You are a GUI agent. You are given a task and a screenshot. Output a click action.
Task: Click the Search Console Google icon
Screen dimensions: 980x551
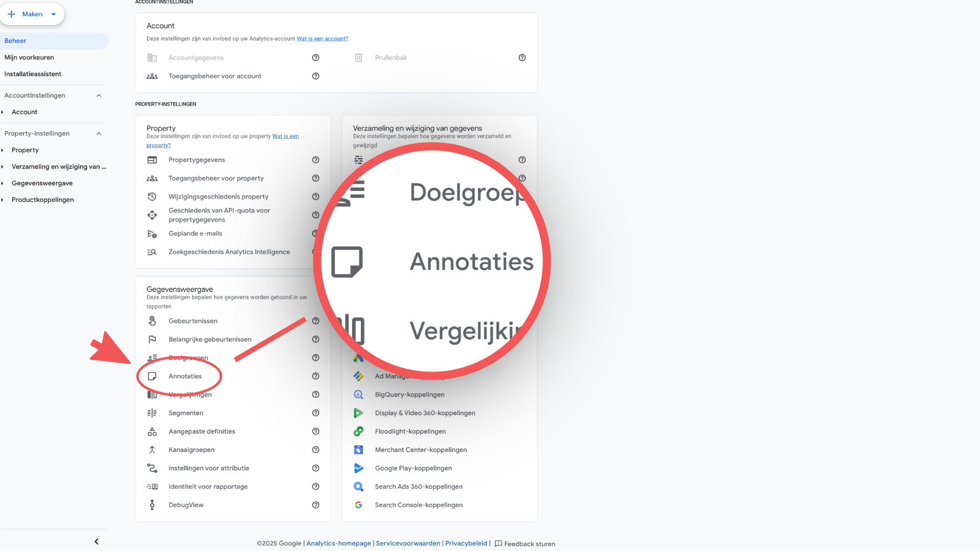[358, 505]
